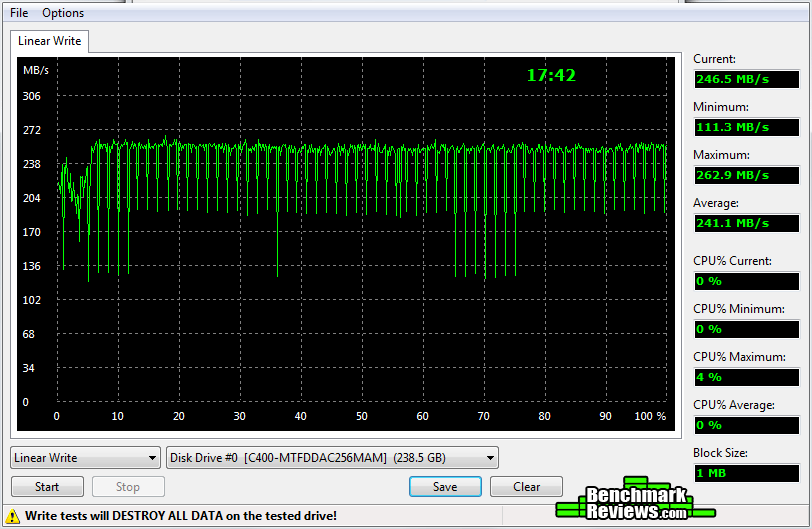Click the DESTROY ALL DATA warning text
Viewport: 812px width, 529px height.
tap(181, 516)
